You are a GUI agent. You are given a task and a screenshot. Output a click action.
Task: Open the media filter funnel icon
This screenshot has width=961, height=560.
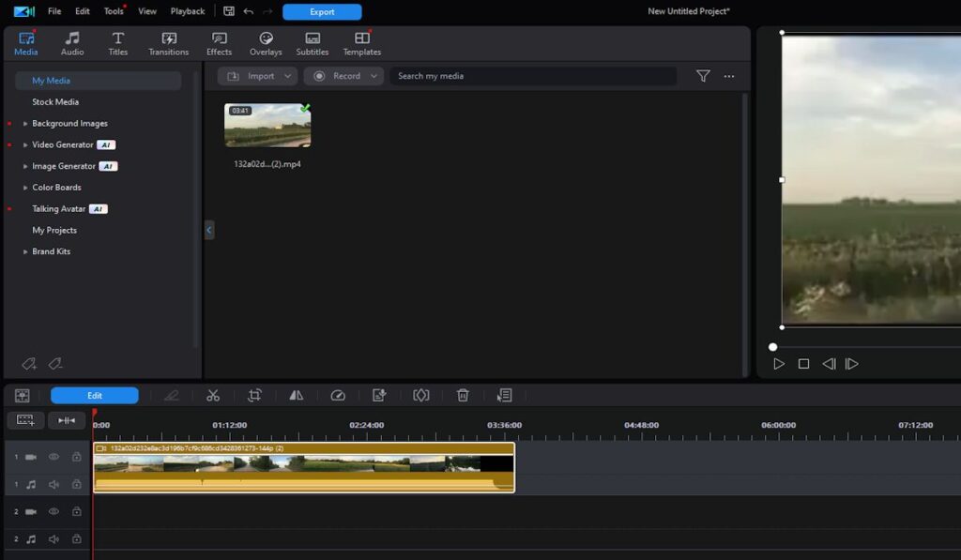pyautogui.click(x=703, y=76)
